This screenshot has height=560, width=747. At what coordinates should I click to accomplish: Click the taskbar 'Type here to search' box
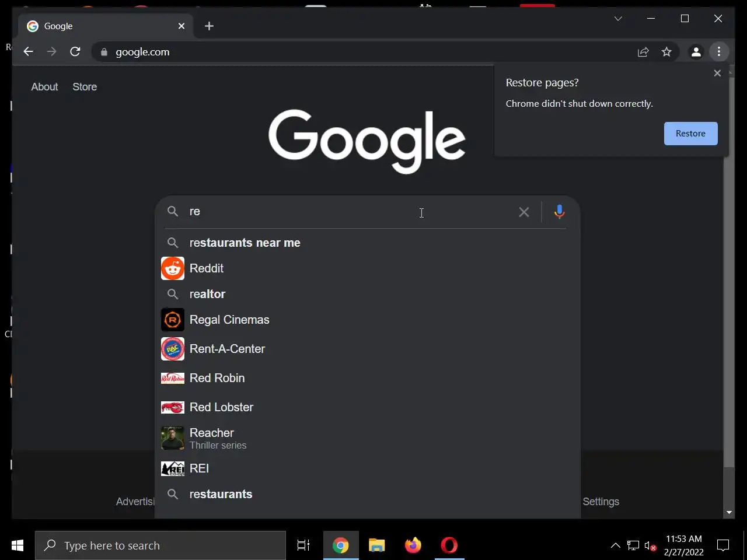point(160,545)
